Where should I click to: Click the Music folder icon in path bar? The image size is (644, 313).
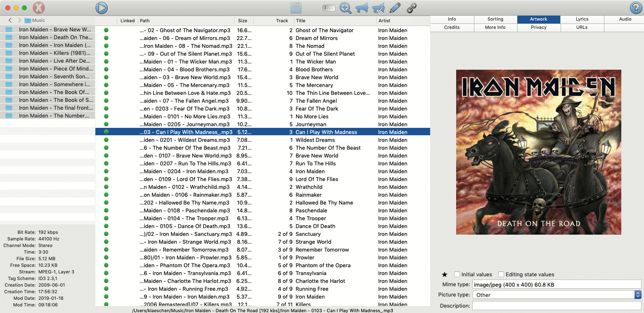pyautogui.click(x=28, y=20)
